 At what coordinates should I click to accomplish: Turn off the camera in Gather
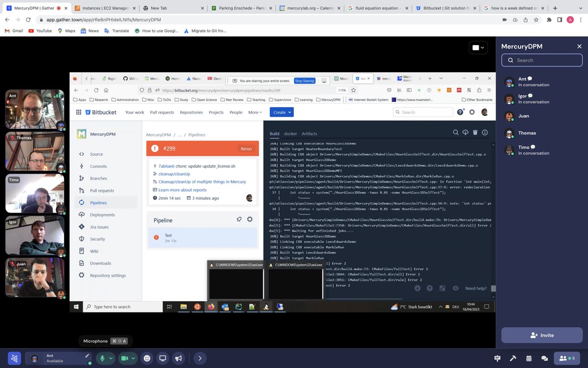pyautogui.click(x=124, y=359)
